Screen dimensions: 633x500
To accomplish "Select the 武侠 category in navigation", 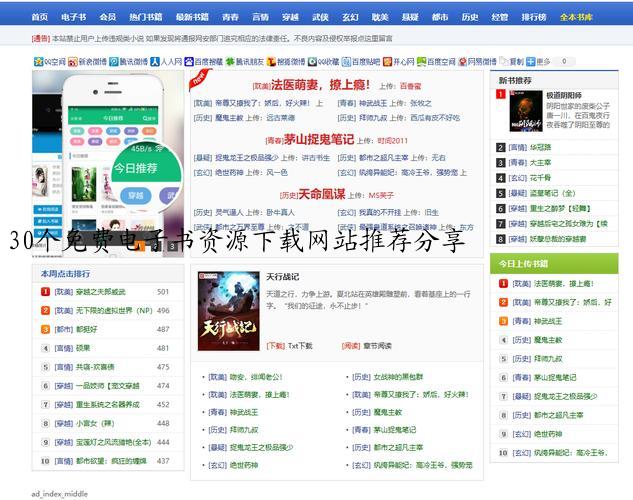I will click(320, 17).
